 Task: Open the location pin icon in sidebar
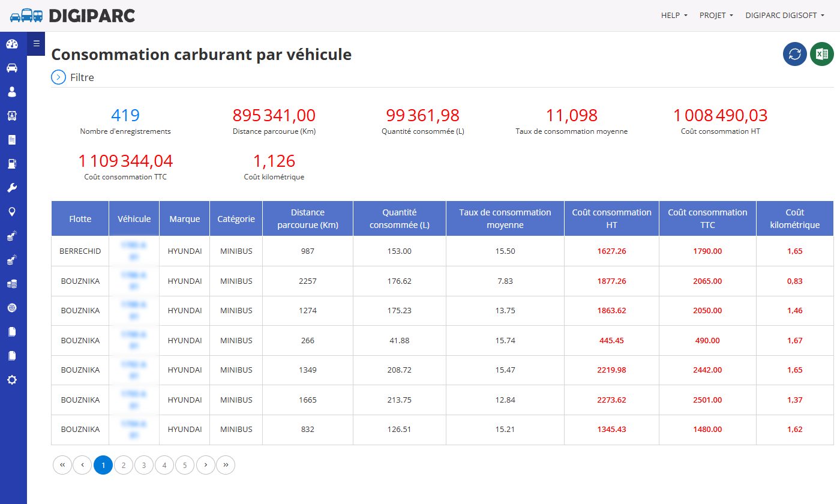[12, 212]
